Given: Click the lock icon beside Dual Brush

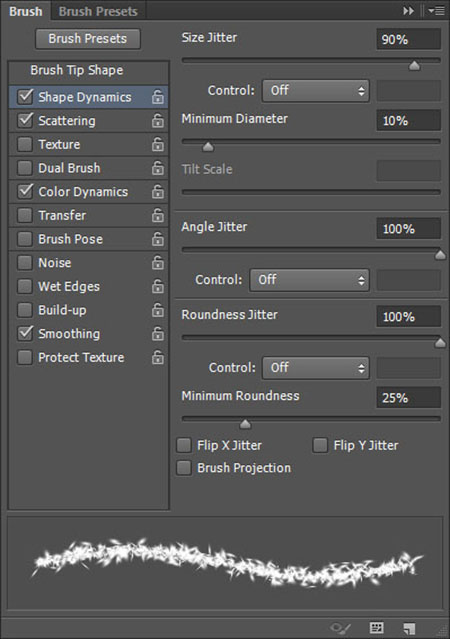Looking at the screenshot, I should pyautogui.click(x=158, y=168).
